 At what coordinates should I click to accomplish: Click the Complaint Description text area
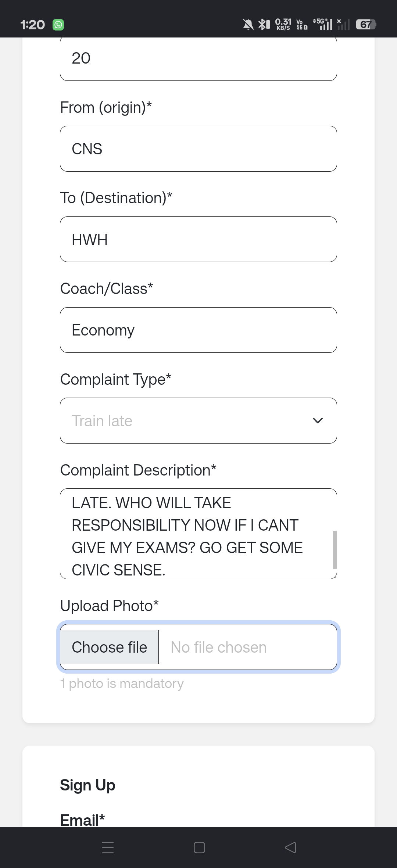(x=198, y=534)
